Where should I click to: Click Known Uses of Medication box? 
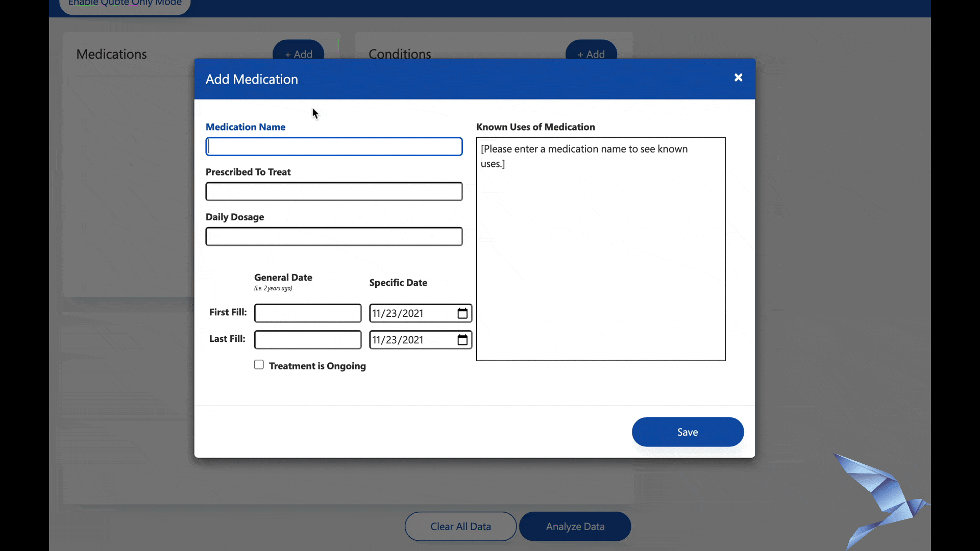(x=601, y=249)
